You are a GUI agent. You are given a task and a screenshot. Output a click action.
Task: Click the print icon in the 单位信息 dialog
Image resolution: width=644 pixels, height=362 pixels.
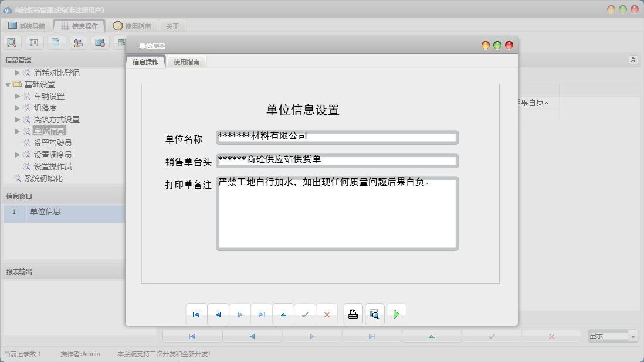352,314
